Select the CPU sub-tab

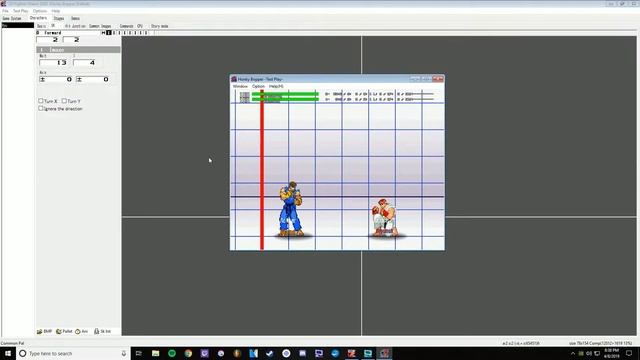[x=140, y=26]
